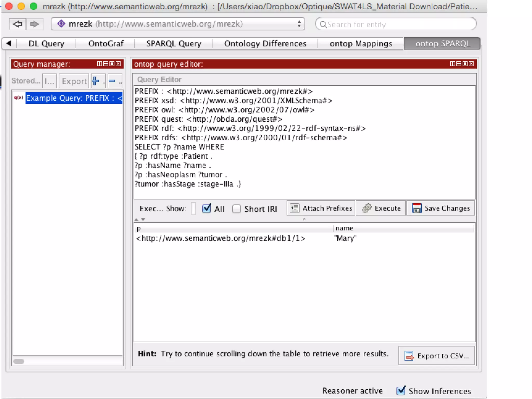Click the tab-scroll left arrow icon
This screenshot has width=532, height=399.
(x=9, y=43)
